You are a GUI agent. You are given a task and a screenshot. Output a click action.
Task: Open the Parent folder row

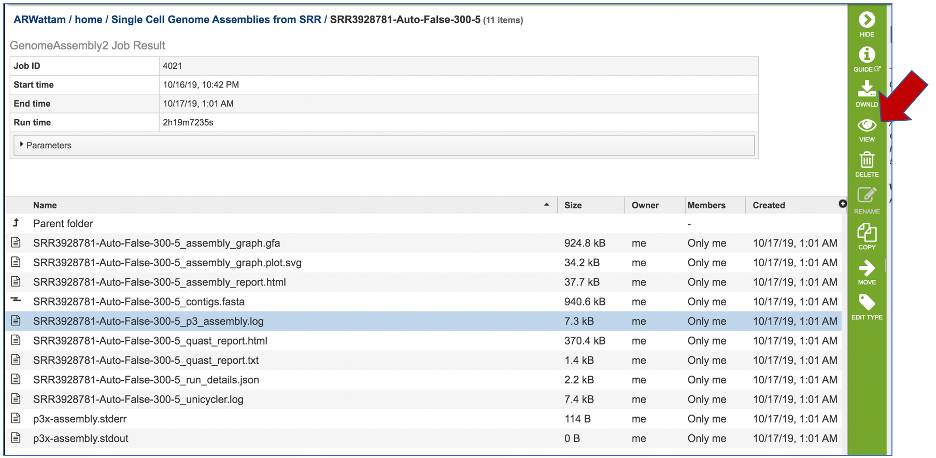pos(424,223)
